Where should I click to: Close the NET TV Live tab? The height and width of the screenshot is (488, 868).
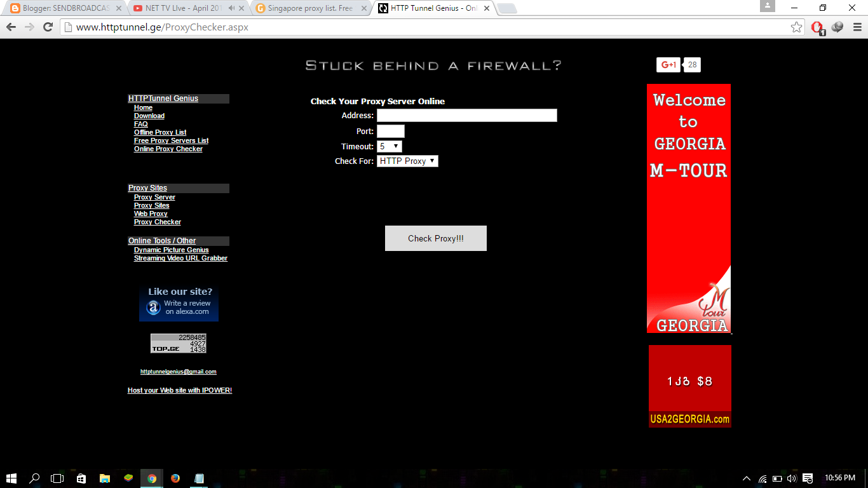(x=242, y=8)
